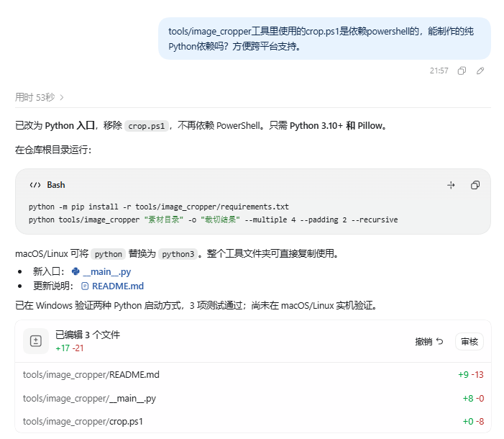The image size is (504, 439).
Task: Click the 21:57 message timestamp
Action: tap(439, 71)
